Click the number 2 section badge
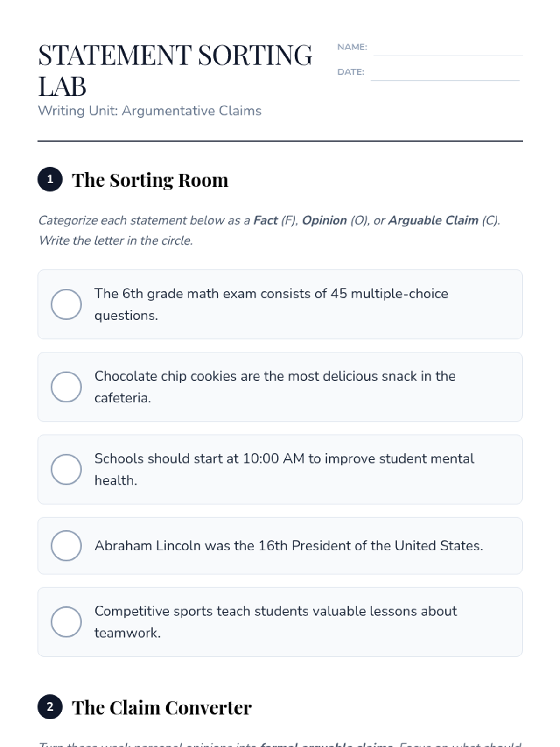Viewport: 560px width, 747px height. (50, 707)
